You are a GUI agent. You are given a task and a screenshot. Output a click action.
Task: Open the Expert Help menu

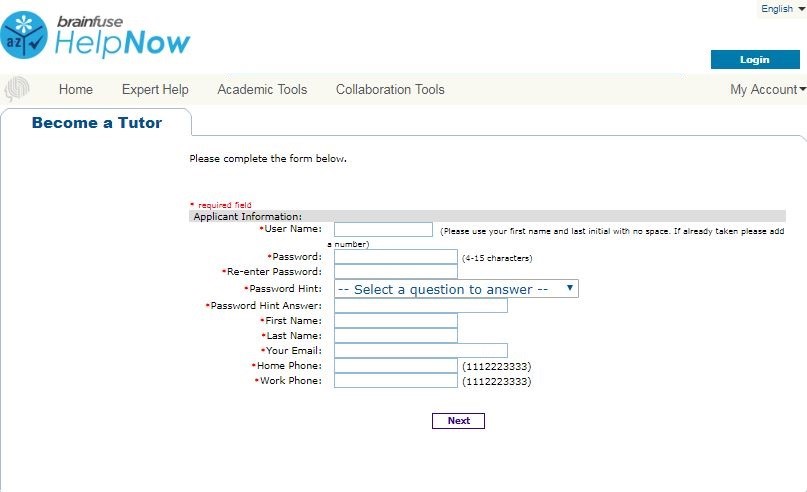(155, 89)
